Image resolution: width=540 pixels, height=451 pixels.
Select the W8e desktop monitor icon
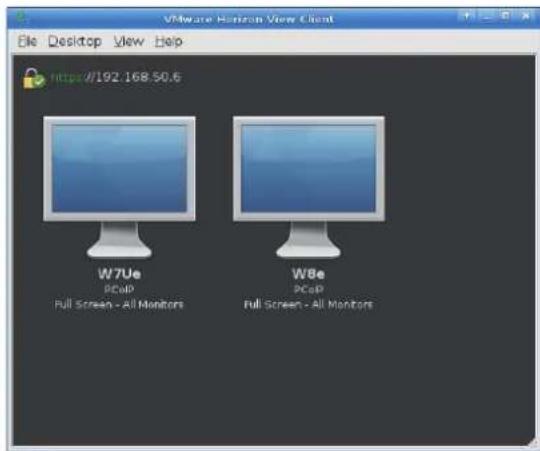(309, 187)
